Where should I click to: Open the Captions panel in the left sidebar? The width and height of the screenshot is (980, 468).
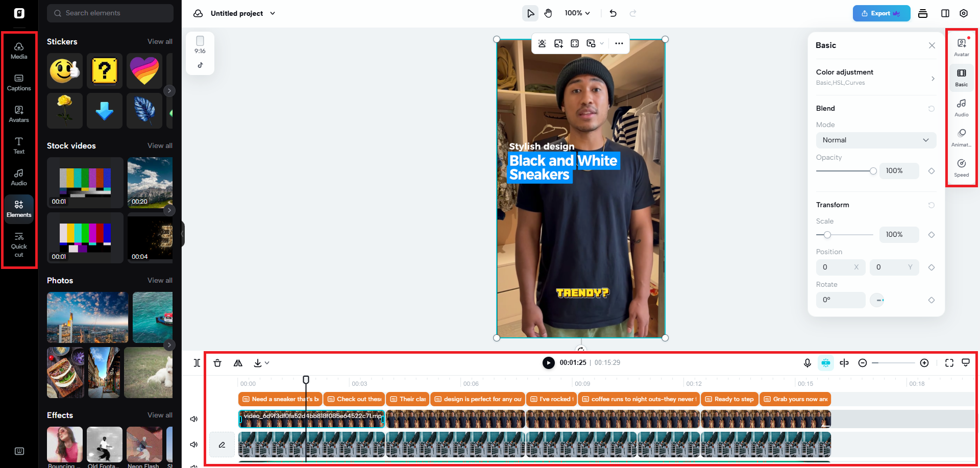point(19,82)
